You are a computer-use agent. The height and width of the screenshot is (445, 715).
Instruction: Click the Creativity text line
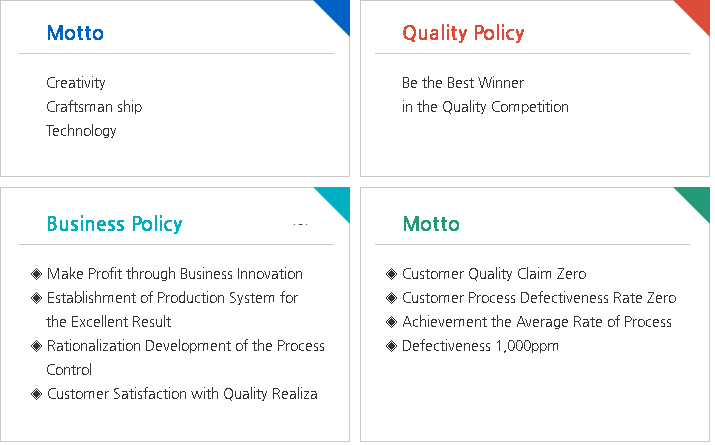click(x=76, y=83)
